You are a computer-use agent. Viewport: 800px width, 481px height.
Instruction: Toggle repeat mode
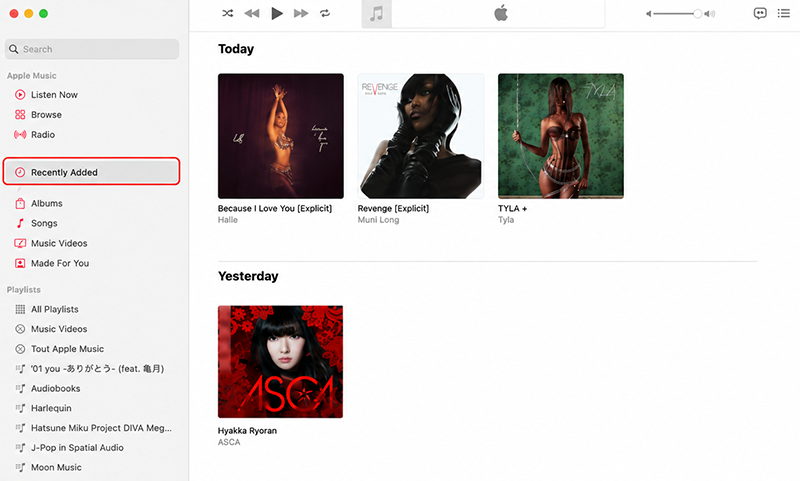tap(325, 13)
